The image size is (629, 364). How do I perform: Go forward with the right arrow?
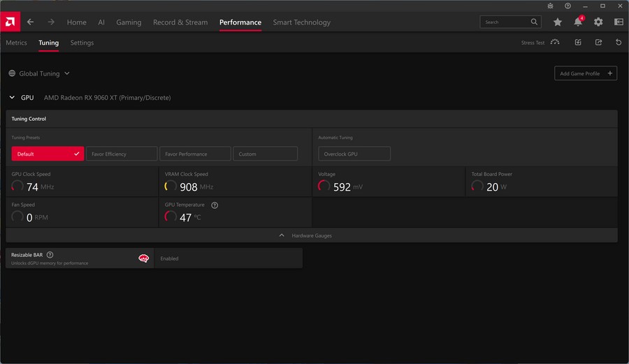coord(51,22)
